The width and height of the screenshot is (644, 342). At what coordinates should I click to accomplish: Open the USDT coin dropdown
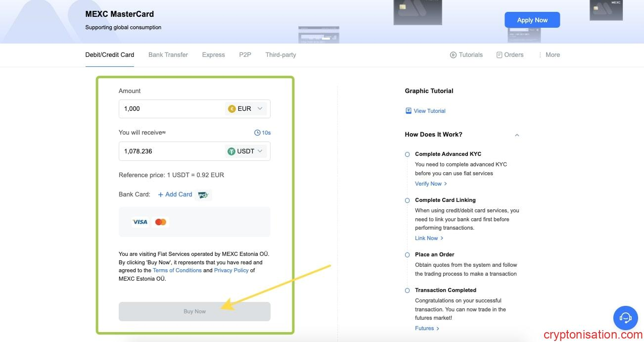click(246, 151)
